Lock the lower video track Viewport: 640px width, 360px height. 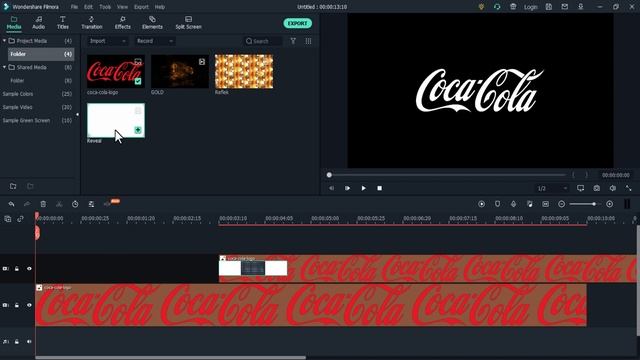click(17, 305)
